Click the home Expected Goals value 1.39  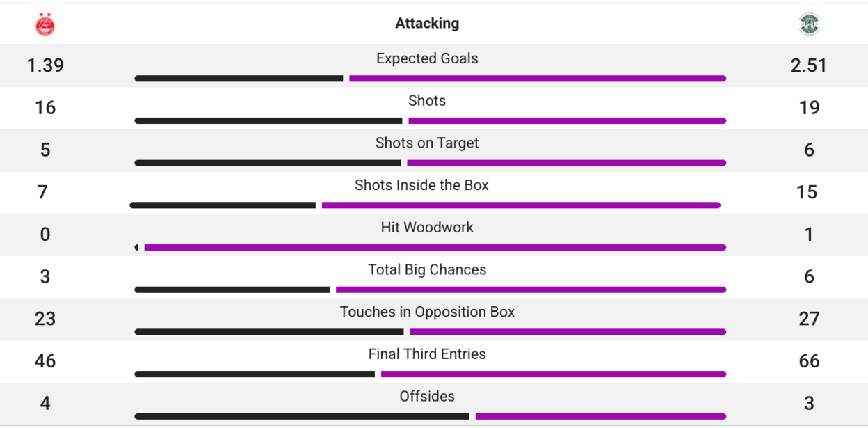[45, 65]
